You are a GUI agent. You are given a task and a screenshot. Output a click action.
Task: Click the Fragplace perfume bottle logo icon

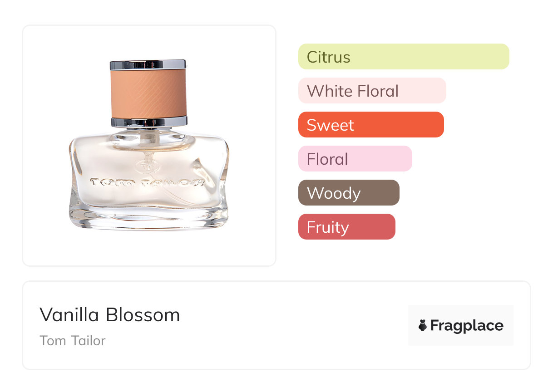[423, 325]
